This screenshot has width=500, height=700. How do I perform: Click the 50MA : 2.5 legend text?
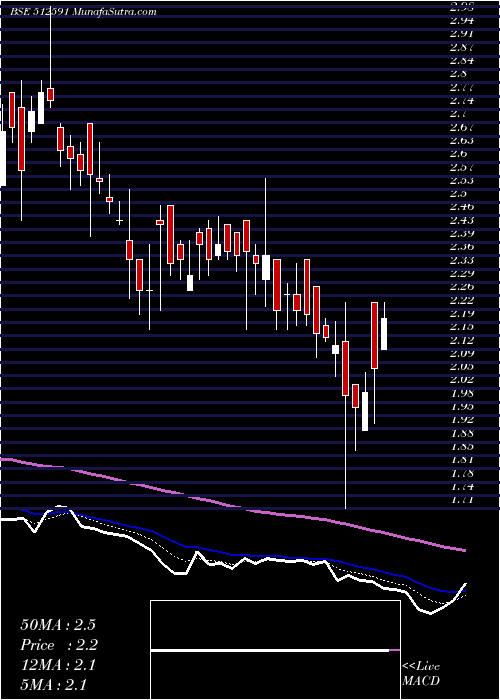[x=58, y=625]
